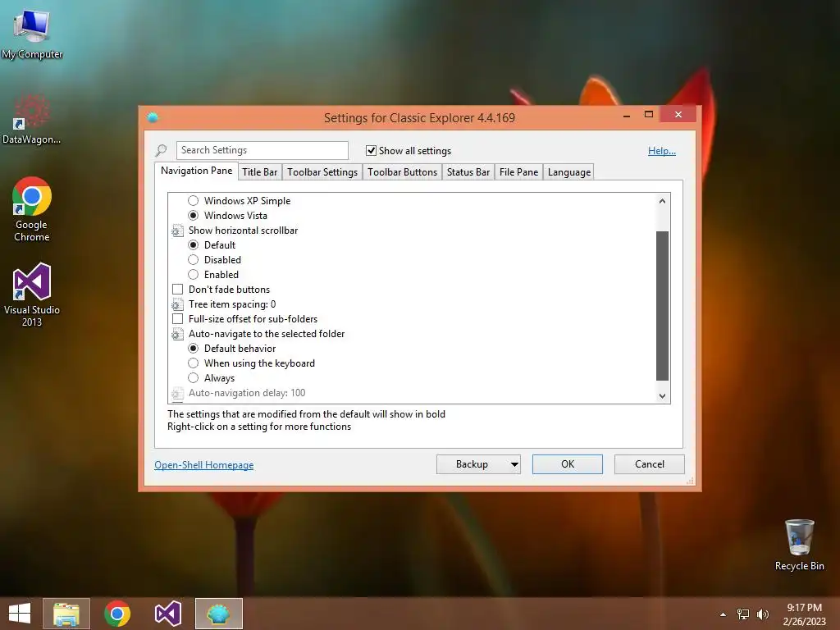Screen dimensions: 840x630
Task: Open the Toolbar Buttons tab
Action: (x=402, y=172)
